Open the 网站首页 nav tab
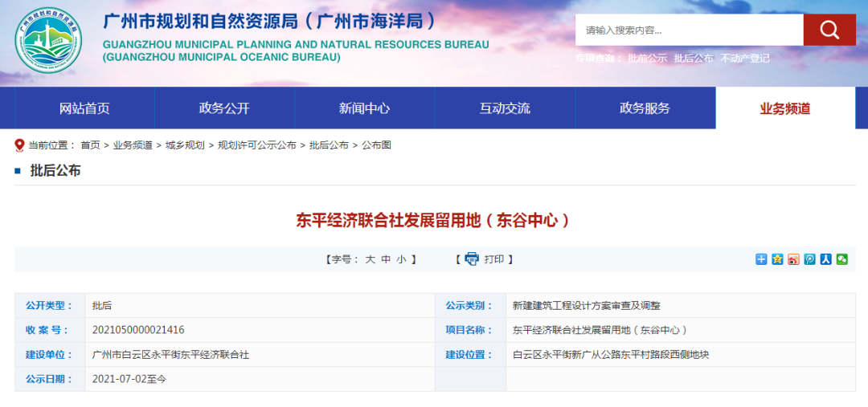 (x=84, y=108)
